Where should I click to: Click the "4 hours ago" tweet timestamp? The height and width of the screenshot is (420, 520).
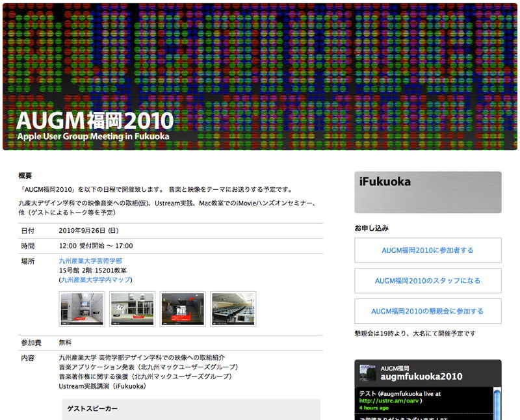(x=376, y=408)
